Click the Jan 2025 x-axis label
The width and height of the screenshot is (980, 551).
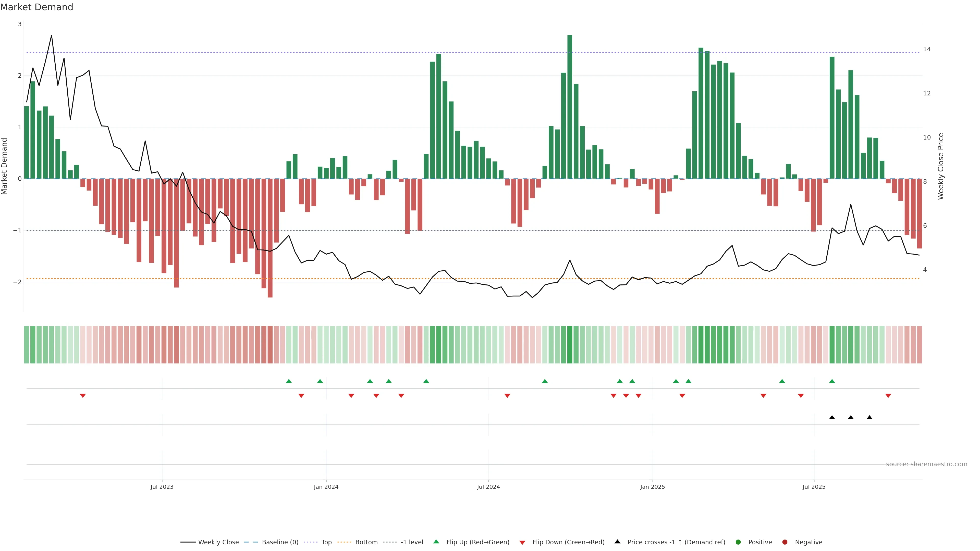(x=653, y=487)
